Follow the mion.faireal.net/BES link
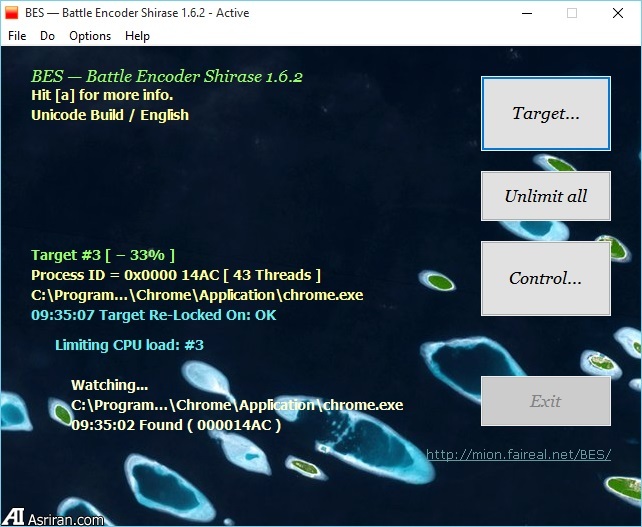This screenshot has height=527, width=642. pyautogui.click(x=519, y=455)
